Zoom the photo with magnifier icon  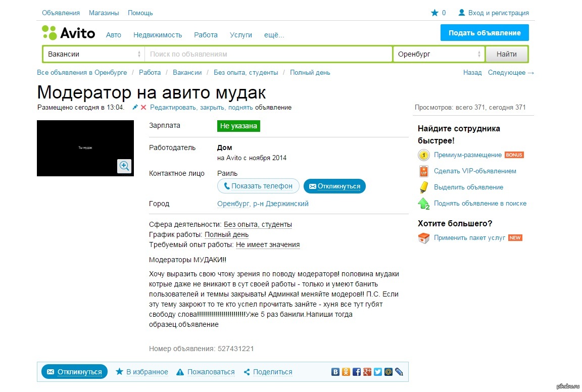pyautogui.click(x=124, y=166)
